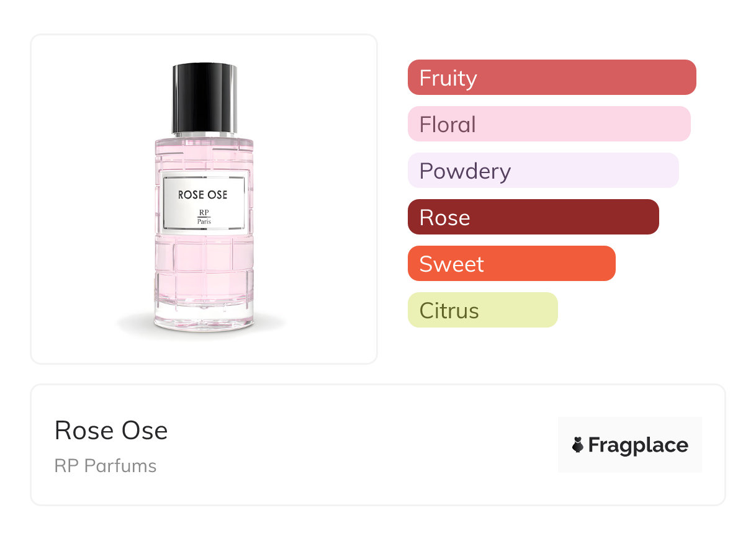Click the black cap of the perfume bottle
The image size is (756, 536).
click(x=204, y=96)
